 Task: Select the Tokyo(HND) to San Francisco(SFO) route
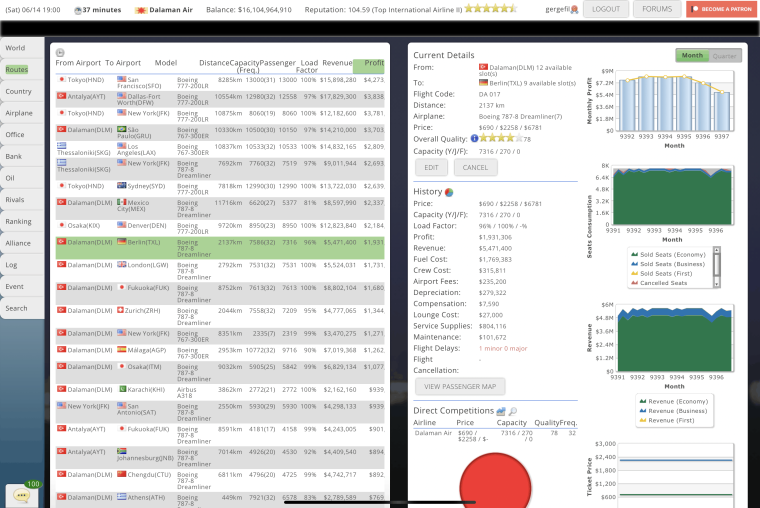pyautogui.click(x=220, y=83)
